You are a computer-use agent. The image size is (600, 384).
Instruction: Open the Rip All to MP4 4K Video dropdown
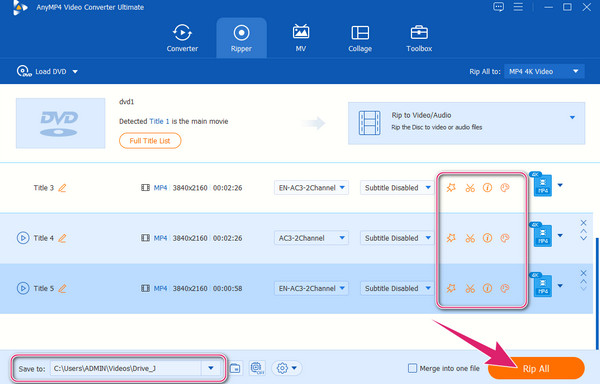[544, 72]
